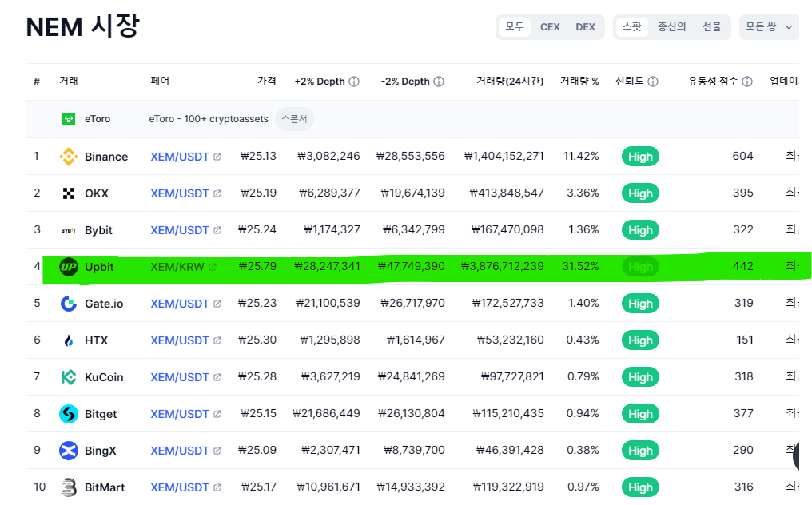Click the eToro exchange logo
Screen dimensions: 812x505
[x=69, y=119]
